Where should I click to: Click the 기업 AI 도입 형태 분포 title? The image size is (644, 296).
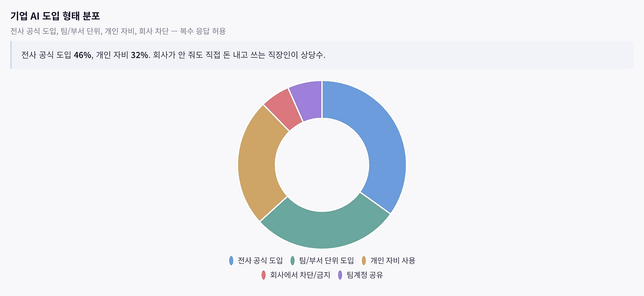click(55, 16)
